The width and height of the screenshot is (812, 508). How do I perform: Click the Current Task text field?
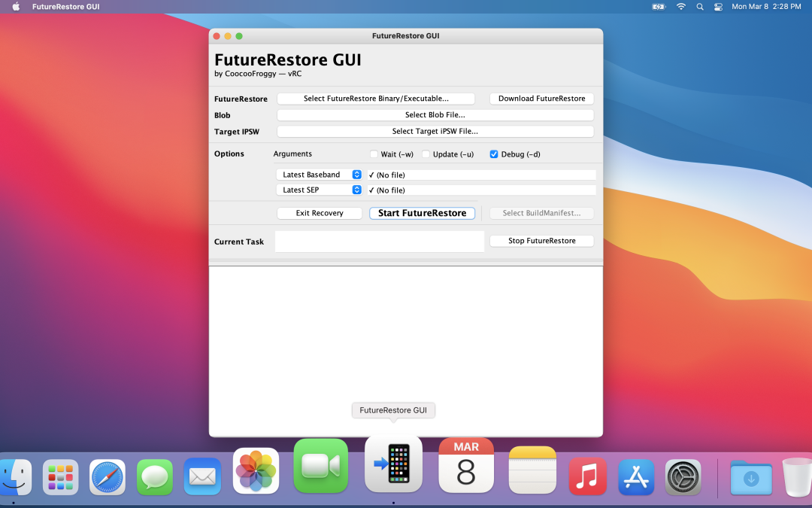pyautogui.click(x=380, y=242)
